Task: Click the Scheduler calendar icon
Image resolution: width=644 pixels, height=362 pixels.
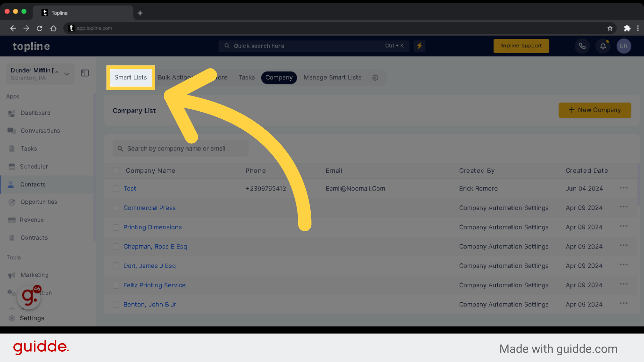Action: [x=12, y=166]
